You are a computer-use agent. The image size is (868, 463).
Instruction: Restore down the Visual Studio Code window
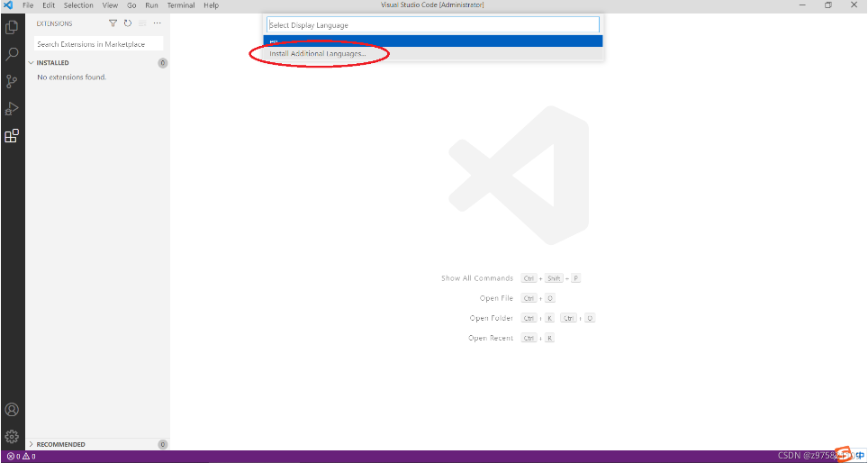(828, 5)
